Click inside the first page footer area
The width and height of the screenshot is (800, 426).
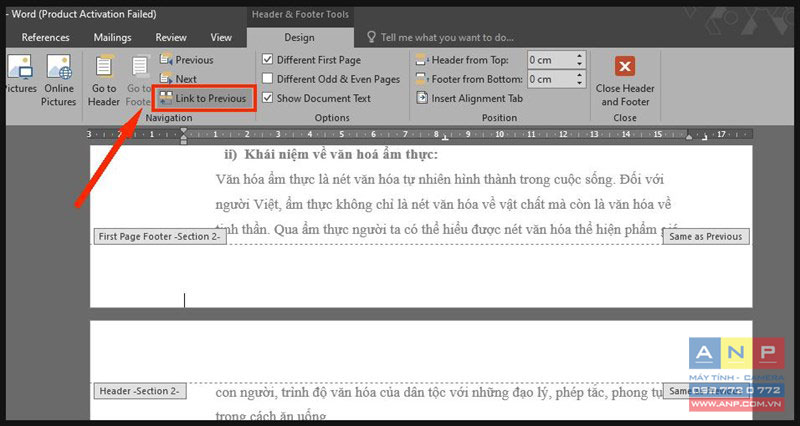pyautogui.click(x=421, y=275)
